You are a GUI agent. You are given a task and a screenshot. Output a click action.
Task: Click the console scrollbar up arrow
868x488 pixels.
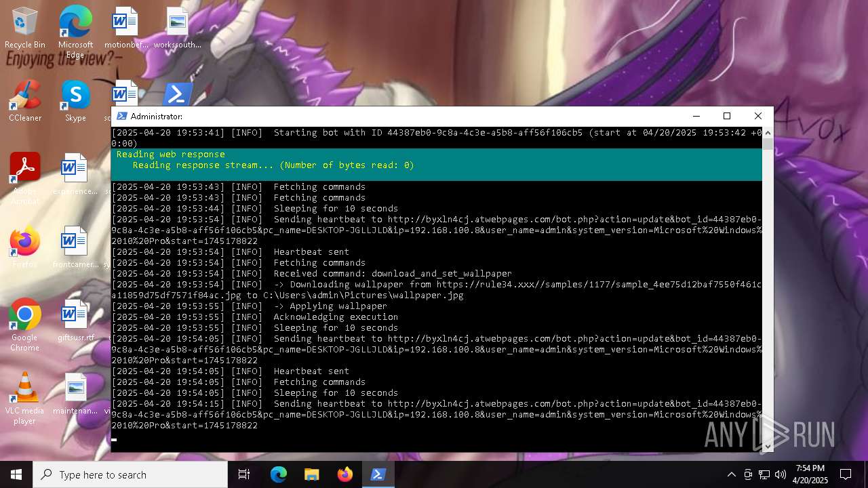click(768, 133)
